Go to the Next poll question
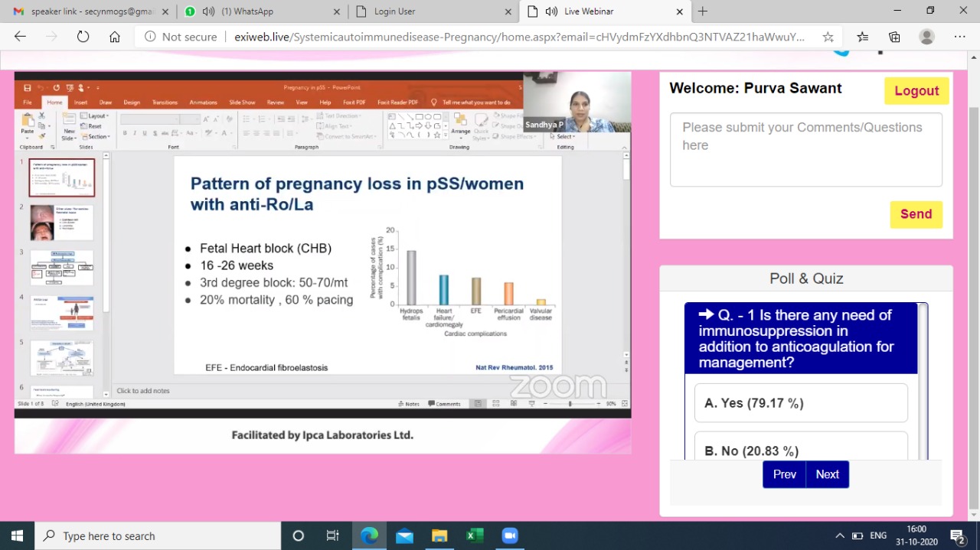Screen dimensions: 980x550 pyautogui.click(x=827, y=474)
